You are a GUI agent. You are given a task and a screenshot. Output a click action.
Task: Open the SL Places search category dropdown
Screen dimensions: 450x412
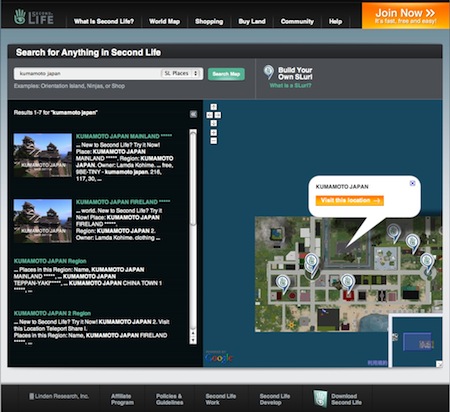pos(181,73)
